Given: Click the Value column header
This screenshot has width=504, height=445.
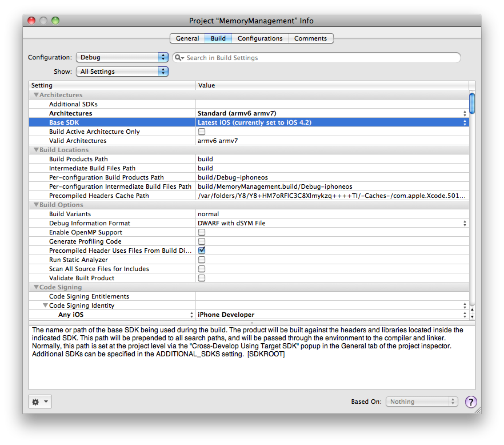Looking at the screenshot, I should click(x=333, y=85).
